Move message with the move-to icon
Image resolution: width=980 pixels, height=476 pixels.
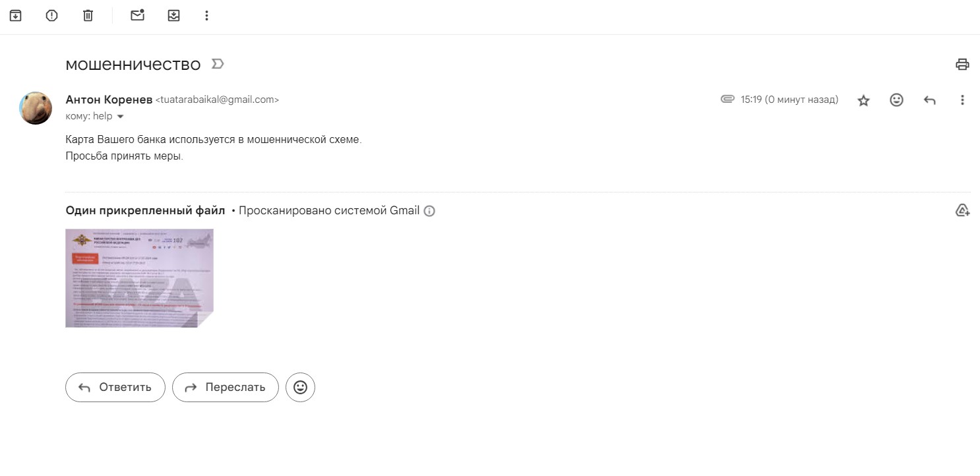(173, 15)
